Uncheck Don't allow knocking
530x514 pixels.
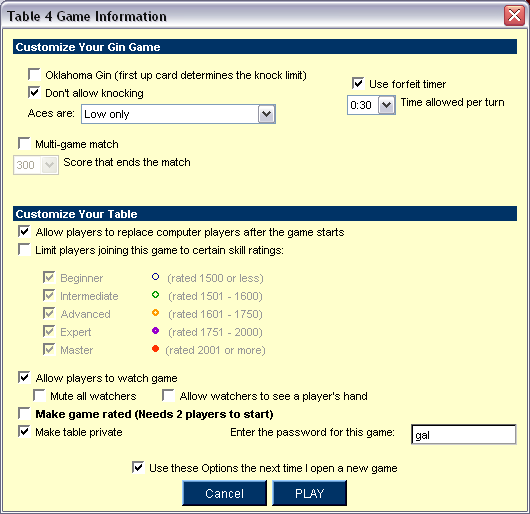click(34, 92)
